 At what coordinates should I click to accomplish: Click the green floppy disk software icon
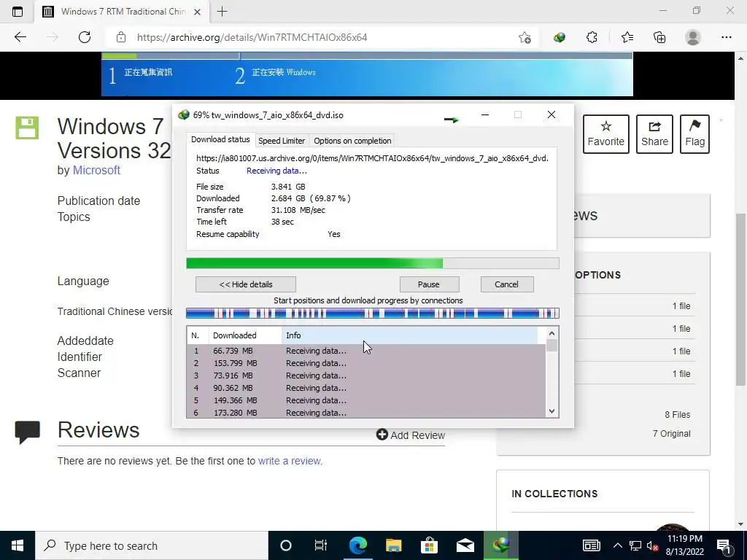(27, 128)
